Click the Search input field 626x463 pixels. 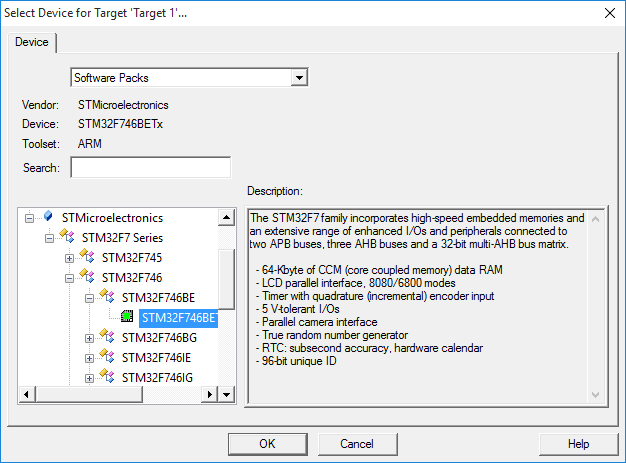151,167
